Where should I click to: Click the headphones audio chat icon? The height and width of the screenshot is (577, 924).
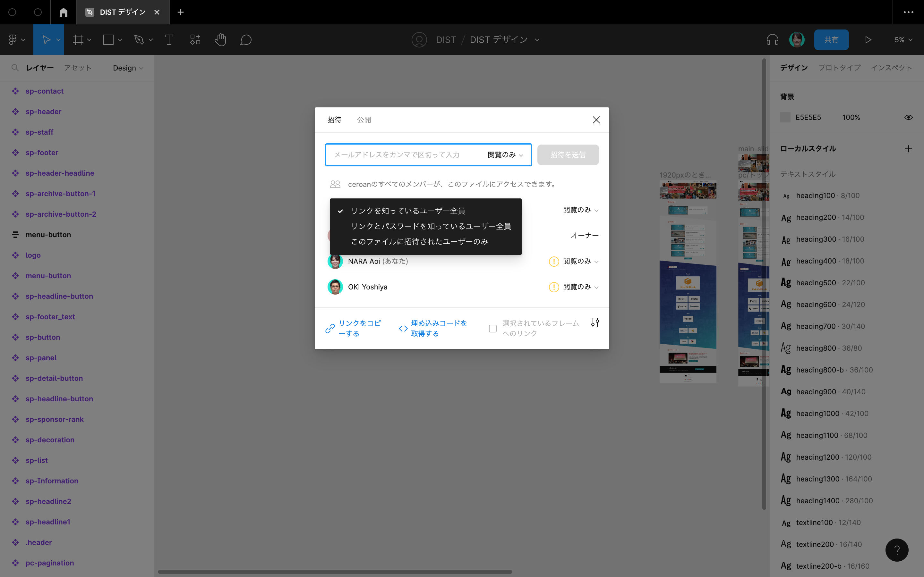(772, 40)
